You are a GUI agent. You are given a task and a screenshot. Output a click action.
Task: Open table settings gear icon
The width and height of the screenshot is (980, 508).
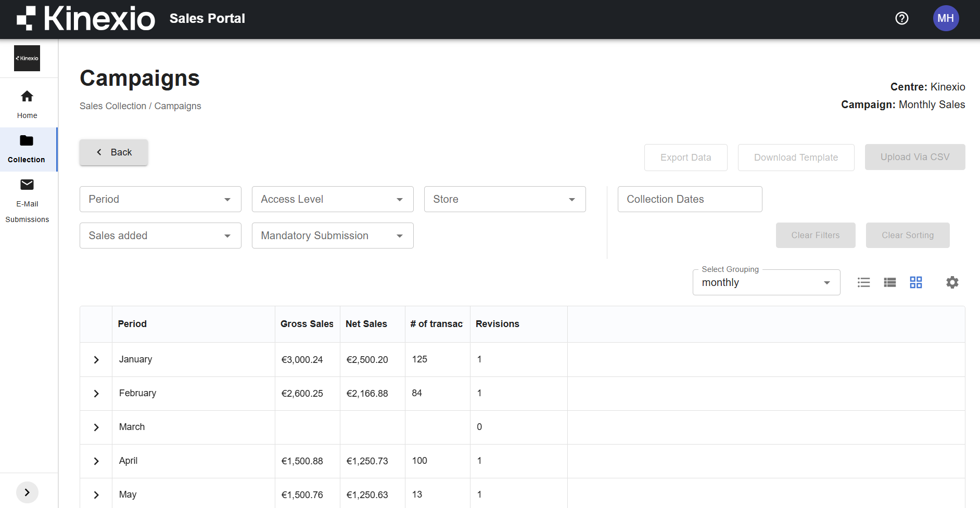952,282
